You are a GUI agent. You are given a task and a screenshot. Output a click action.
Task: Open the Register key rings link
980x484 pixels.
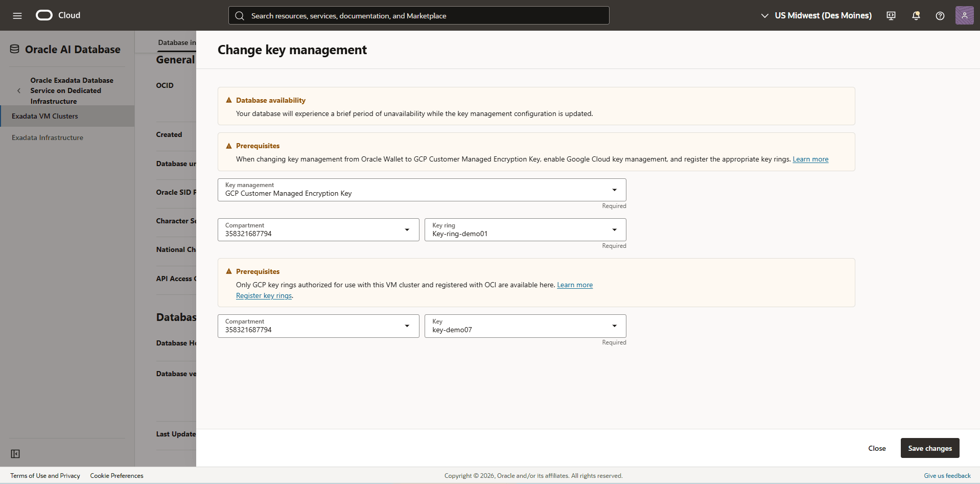264,295
